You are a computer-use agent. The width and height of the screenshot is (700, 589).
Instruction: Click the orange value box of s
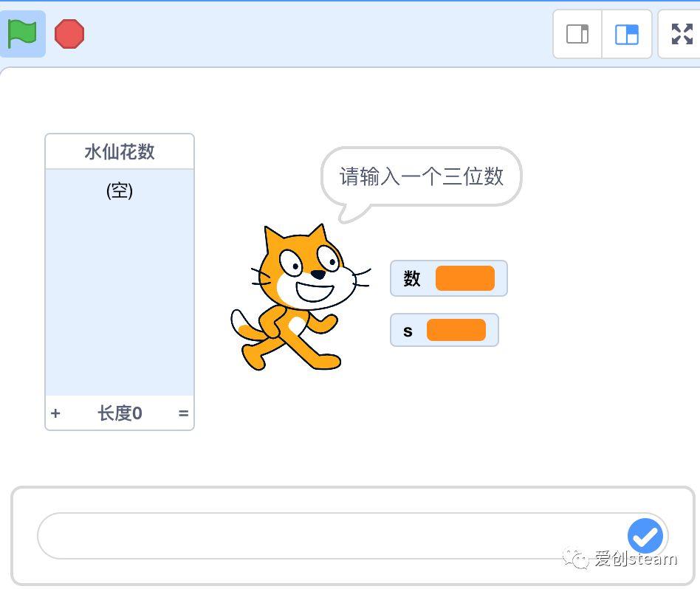[456, 330]
